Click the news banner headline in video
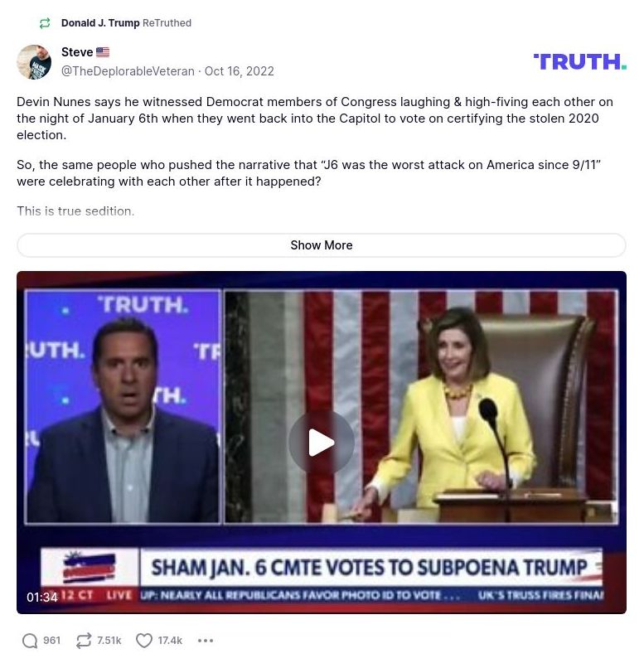Screen dimensions: 644x668 370,568
